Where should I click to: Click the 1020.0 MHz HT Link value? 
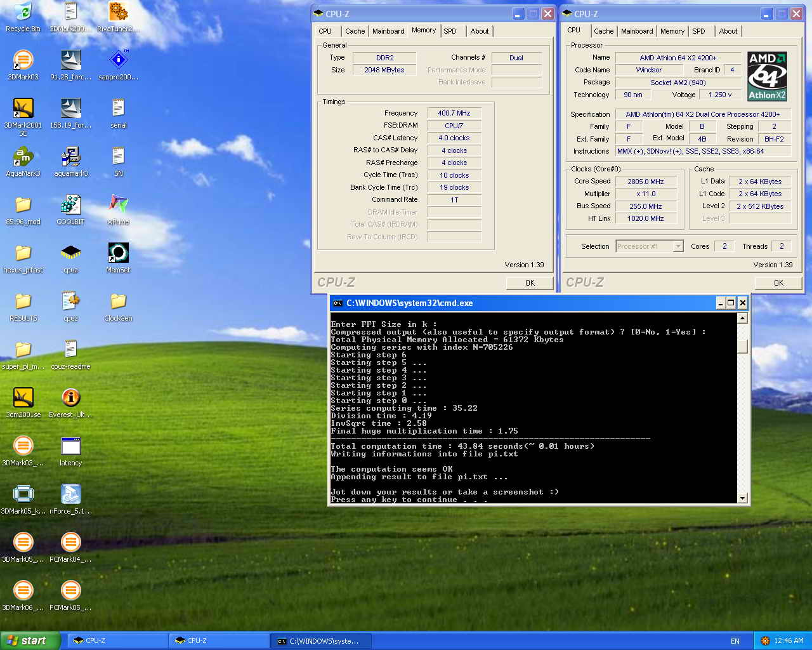coord(646,218)
